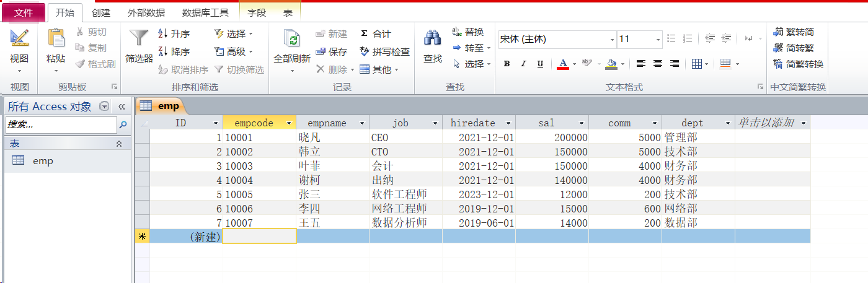868x283 pixels.
Task: Toggle underline formatting
Action: coord(540,63)
